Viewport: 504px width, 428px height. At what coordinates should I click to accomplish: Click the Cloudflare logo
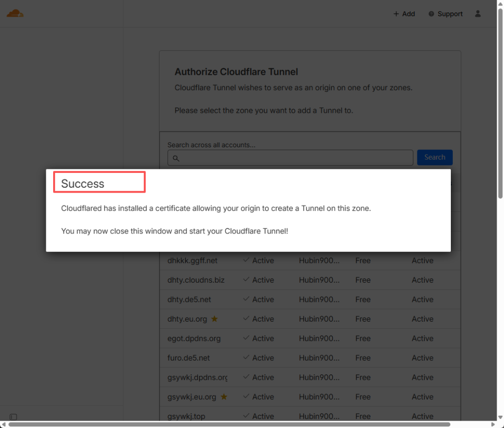[15, 13]
